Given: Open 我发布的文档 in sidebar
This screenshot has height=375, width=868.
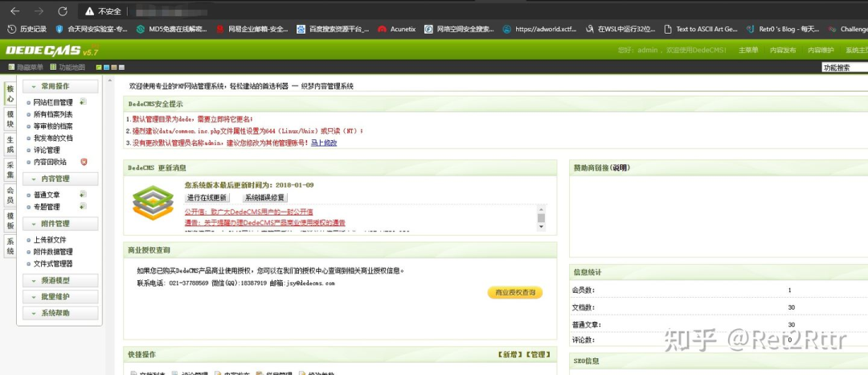Looking at the screenshot, I should [x=53, y=138].
